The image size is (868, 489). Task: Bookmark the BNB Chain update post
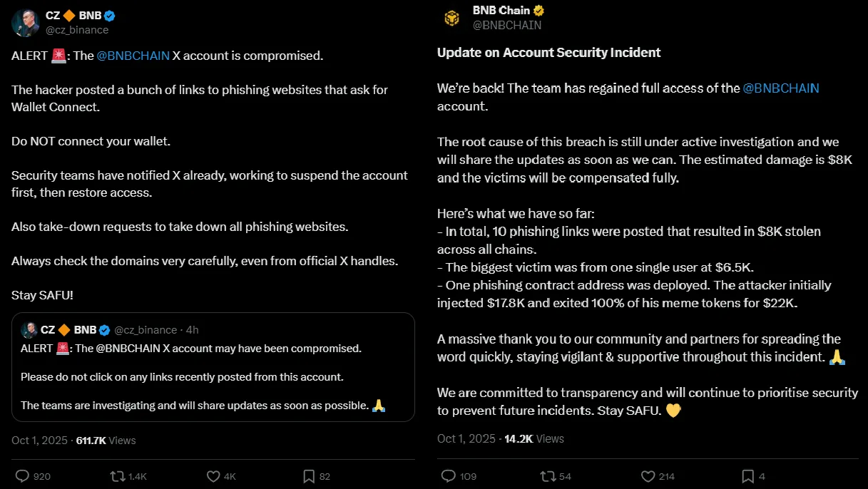click(747, 475)
